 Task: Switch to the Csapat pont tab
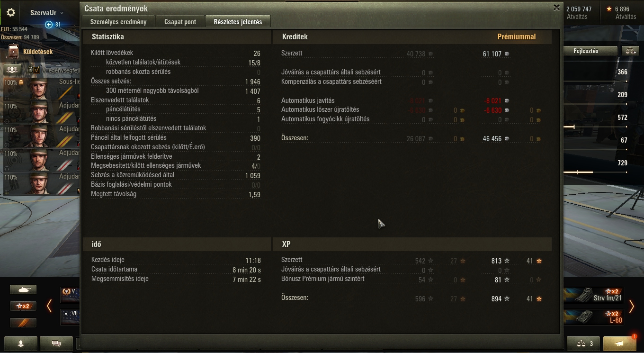[180, 22]
